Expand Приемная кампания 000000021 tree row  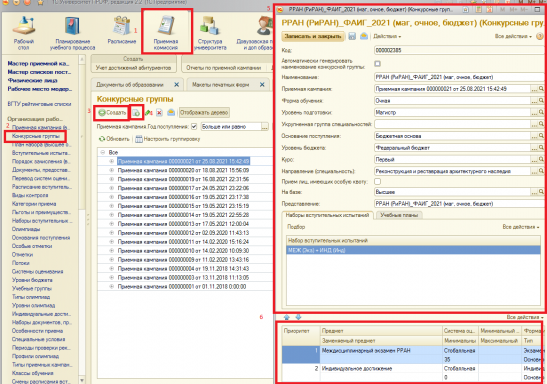[x=112, y=161]
